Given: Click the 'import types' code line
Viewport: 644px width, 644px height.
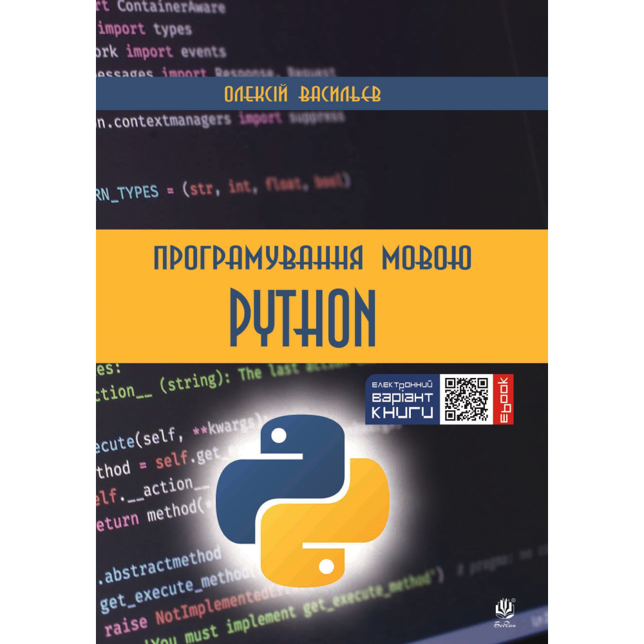Looking at the screenshot, I should [145, 29].
